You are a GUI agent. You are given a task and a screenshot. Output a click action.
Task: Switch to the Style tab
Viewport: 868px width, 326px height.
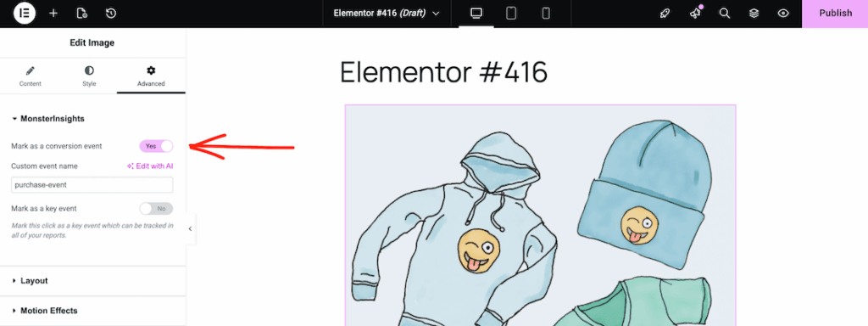tap(89, 76)
